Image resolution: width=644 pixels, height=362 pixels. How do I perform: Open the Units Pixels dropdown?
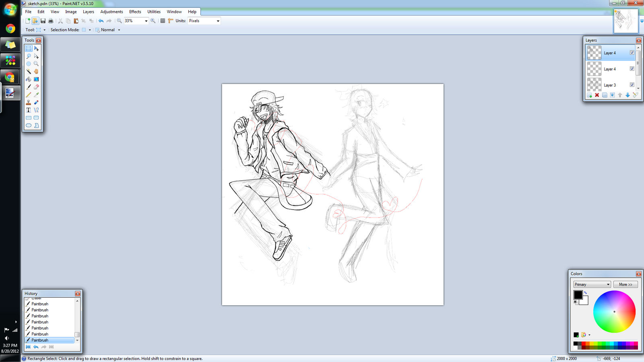(x=218, y=21)
